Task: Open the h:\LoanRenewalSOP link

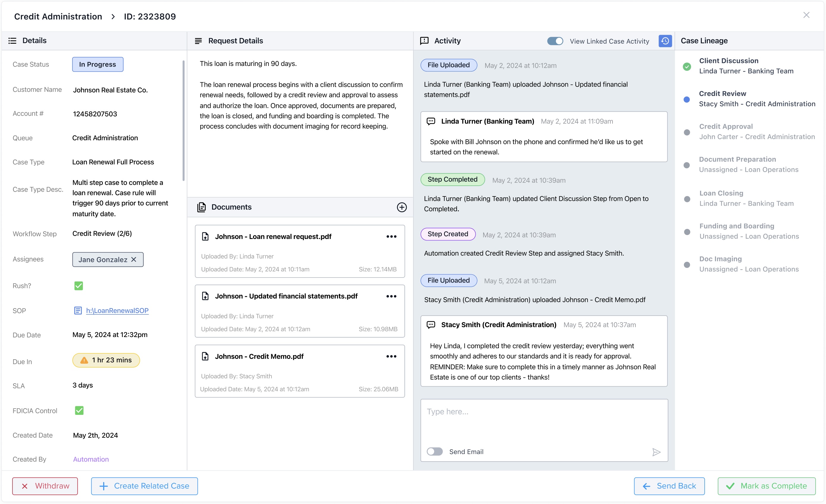Action: [x=117, y=311]
